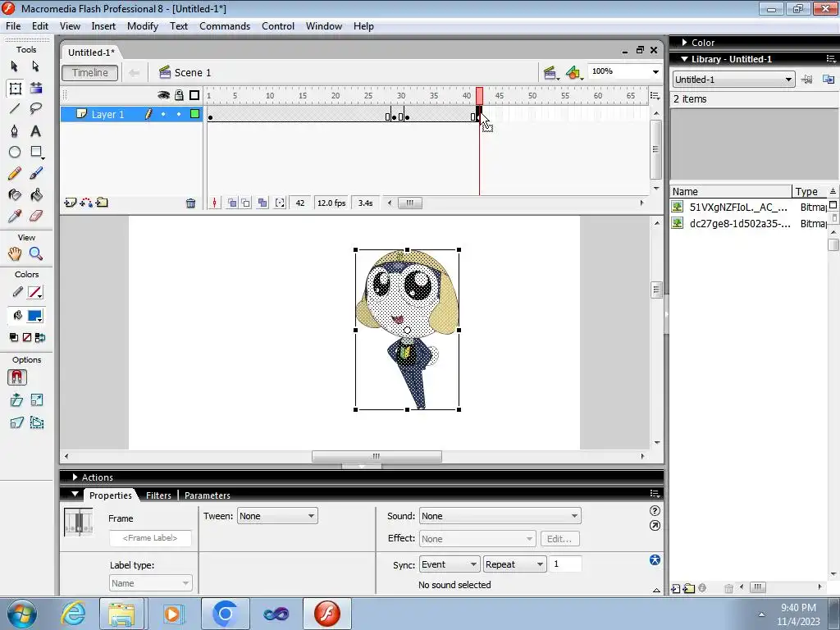This screenshot has height=630, width=840.
Task: Click the Envelope option icon
Action: (36, 422)
